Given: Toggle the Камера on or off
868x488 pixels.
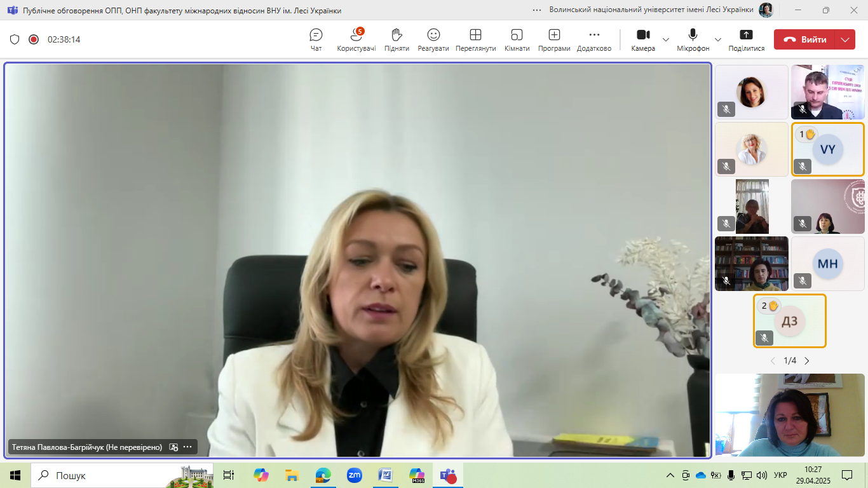Looking at the screenshot, I should 643,39.
